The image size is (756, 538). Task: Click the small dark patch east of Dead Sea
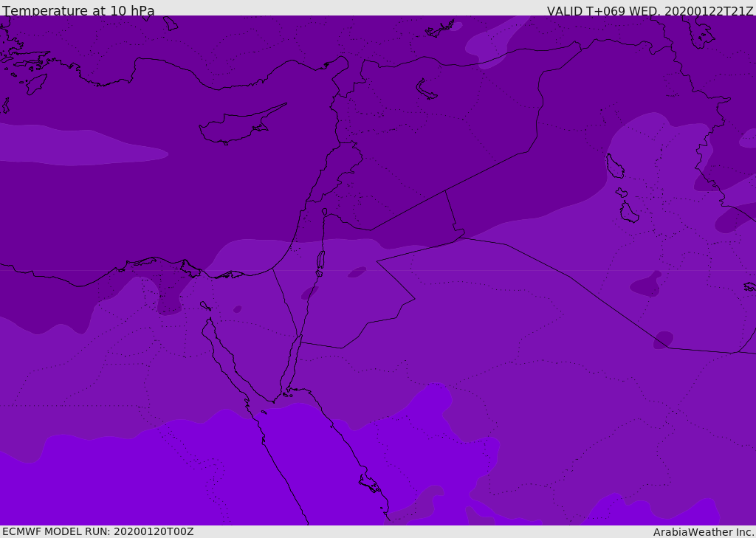(357, 272)
